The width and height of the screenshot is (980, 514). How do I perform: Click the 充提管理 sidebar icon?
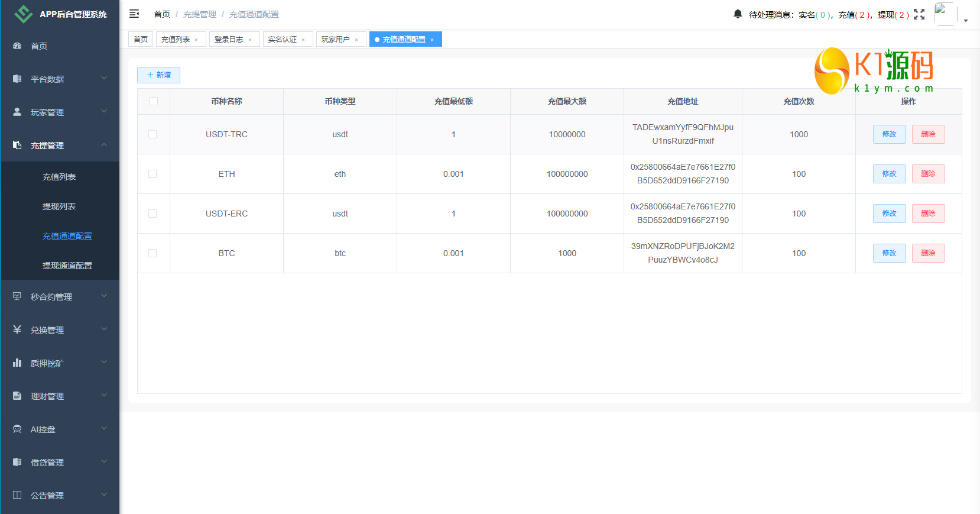pyautogui.click(x=17, y=145)
